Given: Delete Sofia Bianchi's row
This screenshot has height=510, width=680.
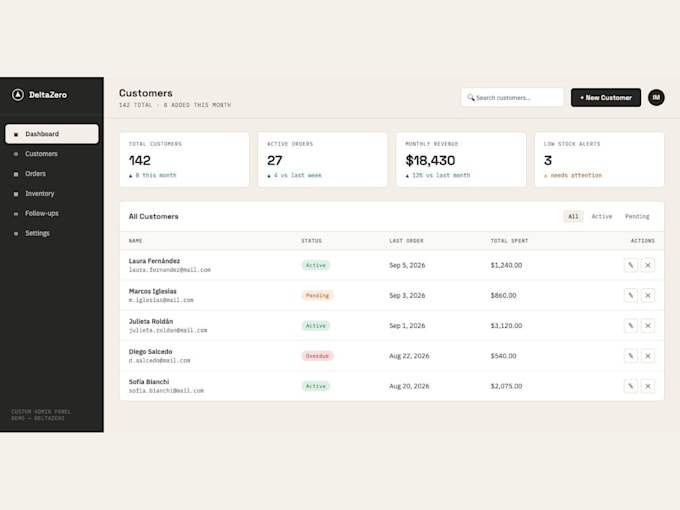Looking at the screenshot, I should click(x=648, y=386).
